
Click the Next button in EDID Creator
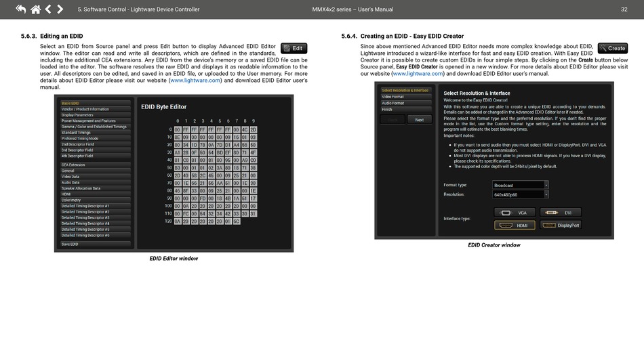pos(420,120)
